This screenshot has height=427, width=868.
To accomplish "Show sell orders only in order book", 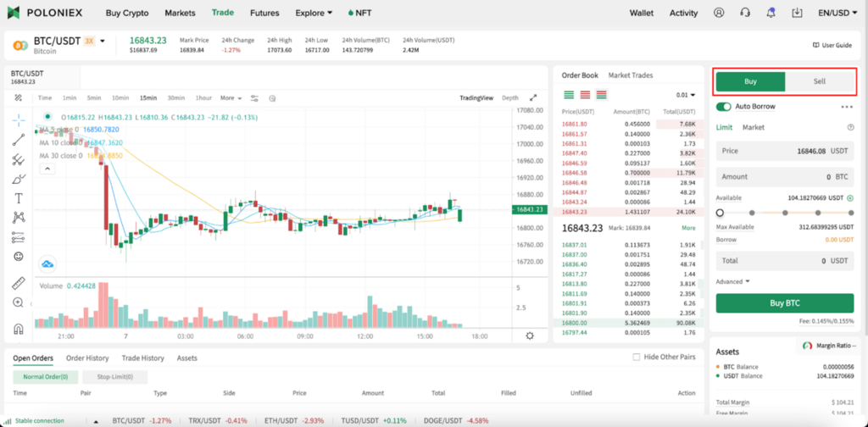I will [585, 95].
